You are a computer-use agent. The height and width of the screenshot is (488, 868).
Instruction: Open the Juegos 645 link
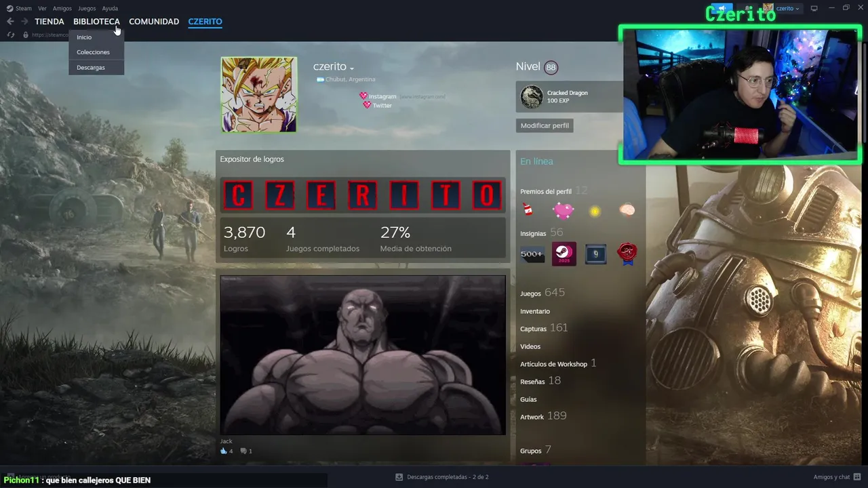click(542, 293)
